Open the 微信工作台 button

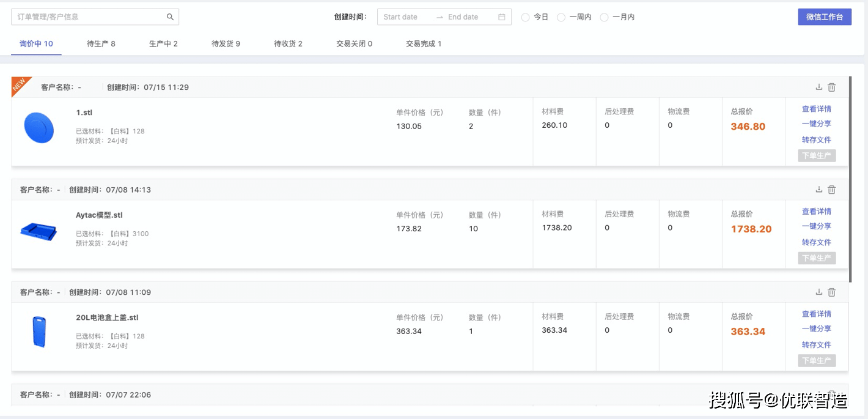click(x=825, y=17)
